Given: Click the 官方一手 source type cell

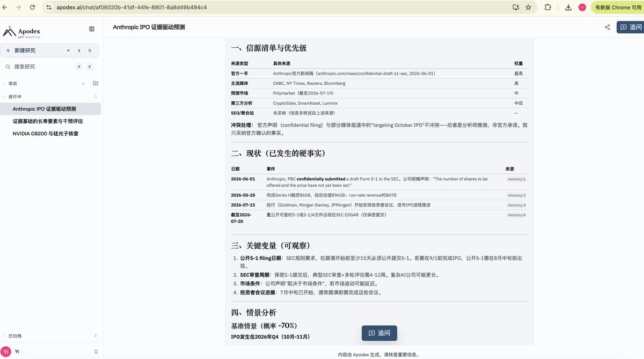Looking at the screenshot, I should 239,74.
